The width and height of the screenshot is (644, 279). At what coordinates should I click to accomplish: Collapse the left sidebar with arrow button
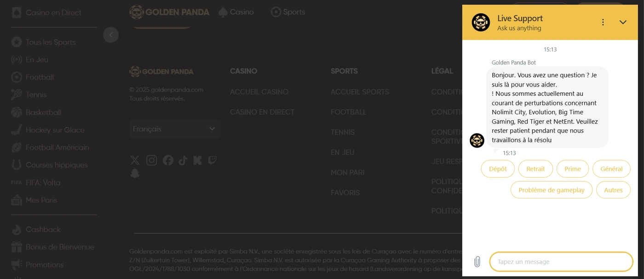point(111,35)
